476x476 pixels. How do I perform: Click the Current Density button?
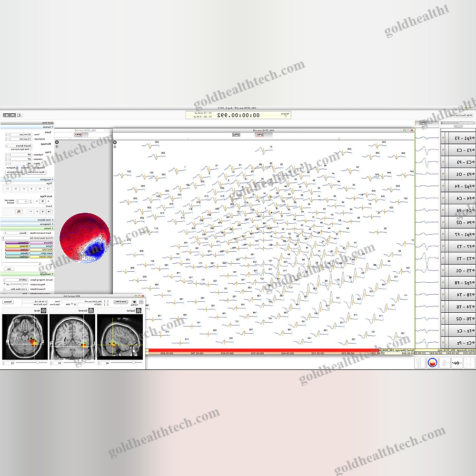click(15, 172)
